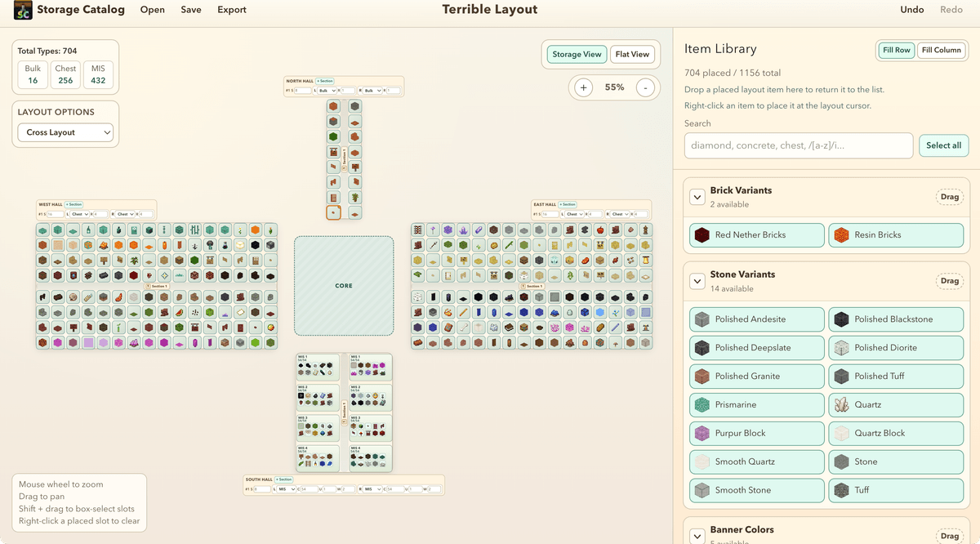Click the West Hall slot count field
The width and height of the screenshot is (980, 544).
point(56,214)
